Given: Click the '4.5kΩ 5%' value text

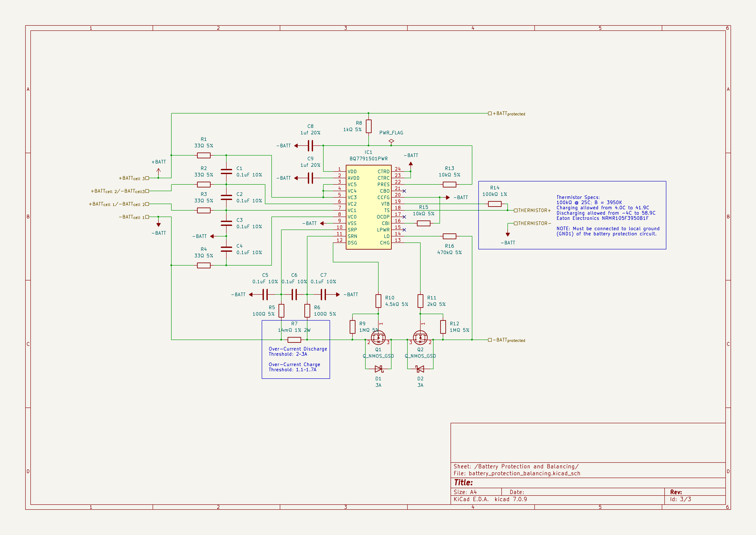Looking at the screenshot, I should click(x=397, y=304).
